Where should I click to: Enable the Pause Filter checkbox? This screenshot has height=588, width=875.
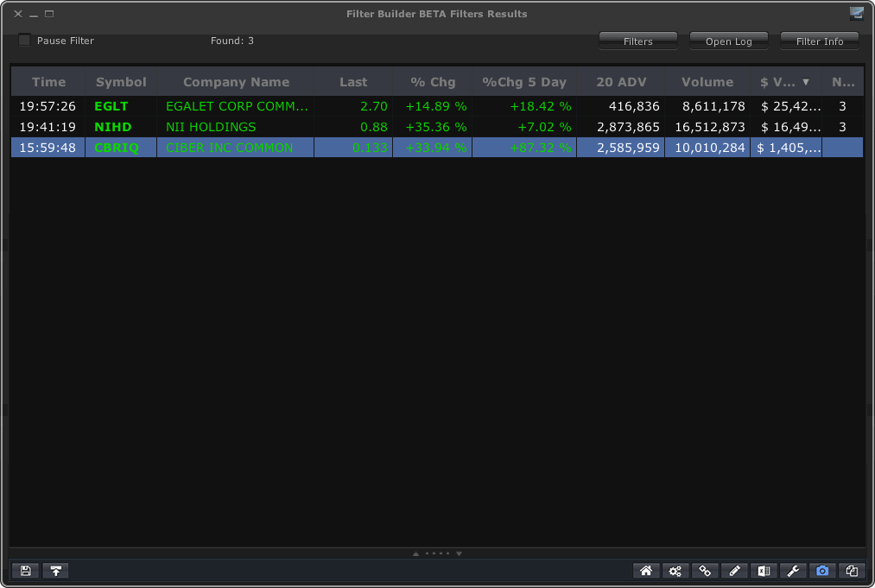(24, 39)
